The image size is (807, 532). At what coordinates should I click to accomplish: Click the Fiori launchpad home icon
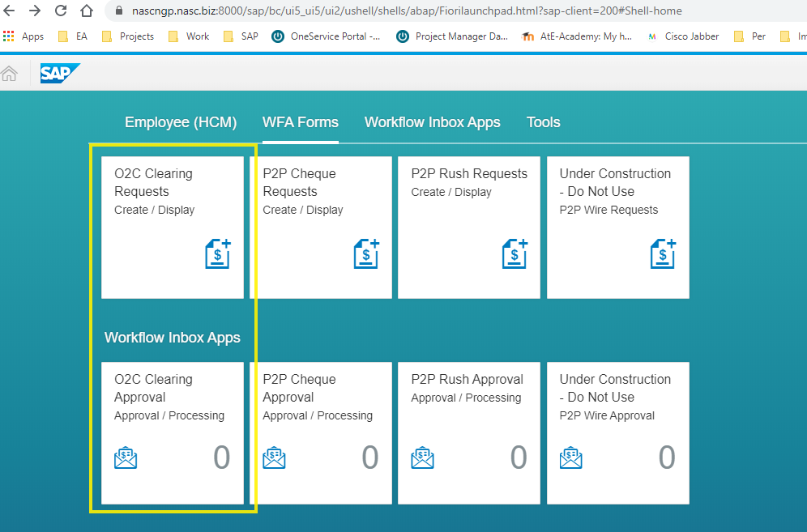pos(9,74)
